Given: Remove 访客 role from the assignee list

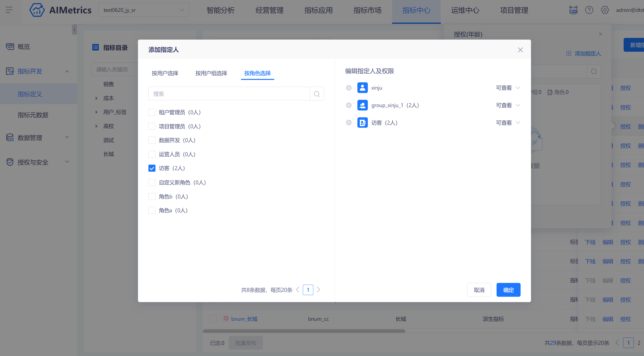Looking at the screenshot, I should point(349,123).
